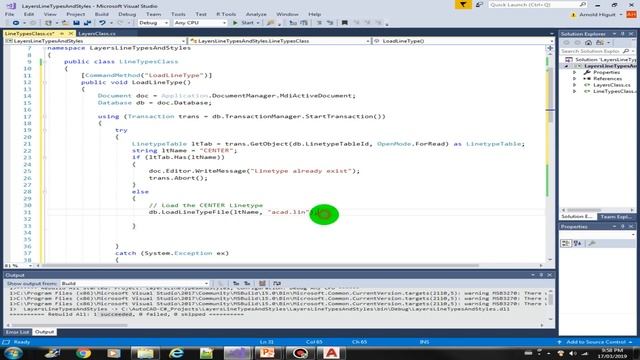Viewport: 640px width, 360px height.
Task: Switch to the LayersClass.cs editor tab
Action: (x=97, y=33)
